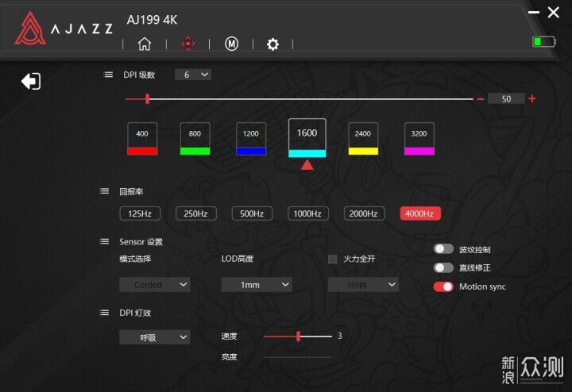Viewport: 572px width, 392px height.
Task: Toggle the 波纹控制 switch
Action: tap(443, 249)
